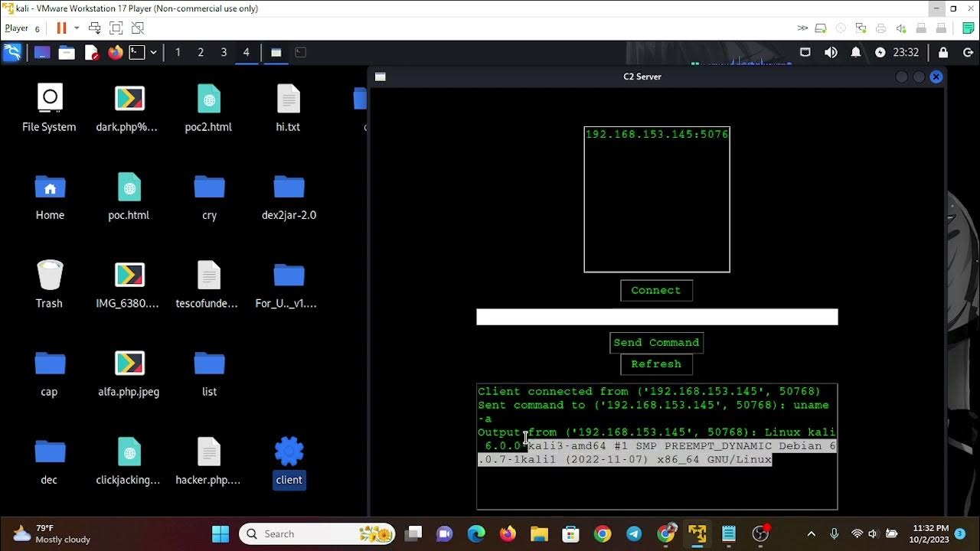Expand VMware device toolbar chevrons
980x551 pixels.
point(802,28)
